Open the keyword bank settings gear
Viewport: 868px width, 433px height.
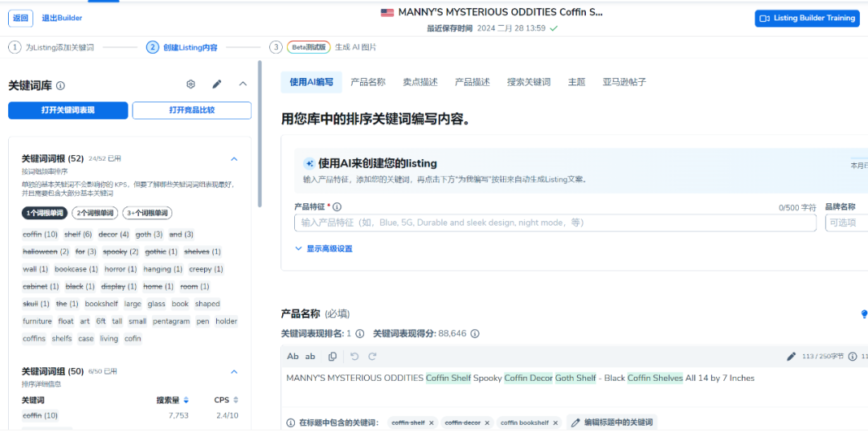pos(190,84)
